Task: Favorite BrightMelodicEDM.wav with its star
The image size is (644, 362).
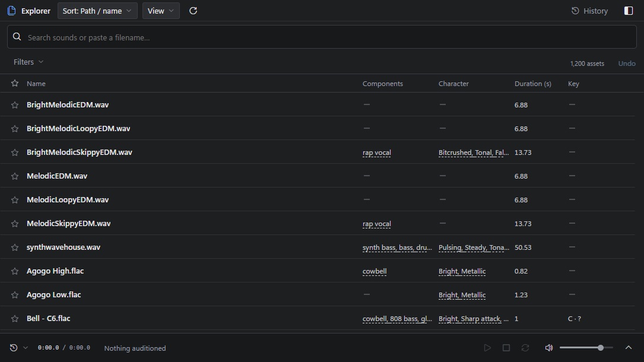Action: tap(15, 104)
